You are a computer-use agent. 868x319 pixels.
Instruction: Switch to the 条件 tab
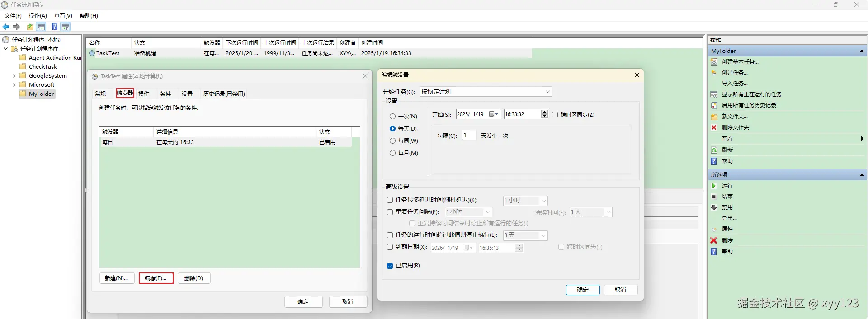[x=165, y=94]
